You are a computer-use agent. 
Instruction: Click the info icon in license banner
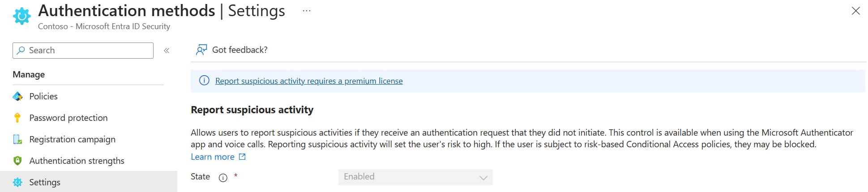[204, 81]
